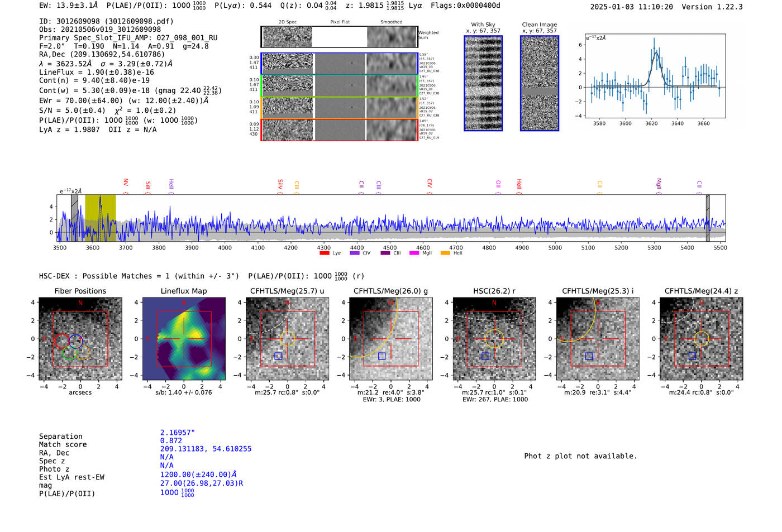Open the Fiber Positions panel

point(80,339)
